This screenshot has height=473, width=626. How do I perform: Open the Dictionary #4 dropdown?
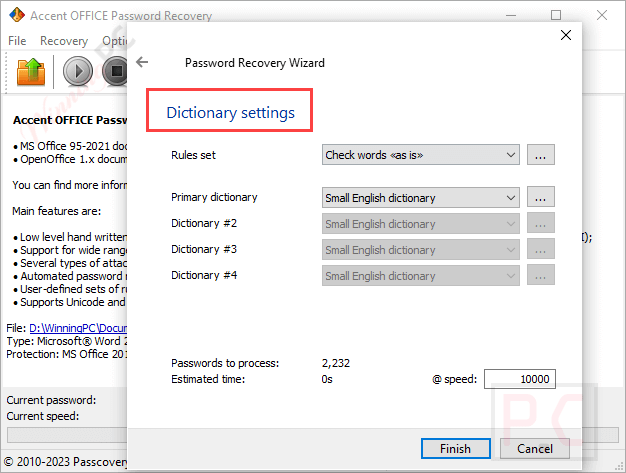pos(421,275)
